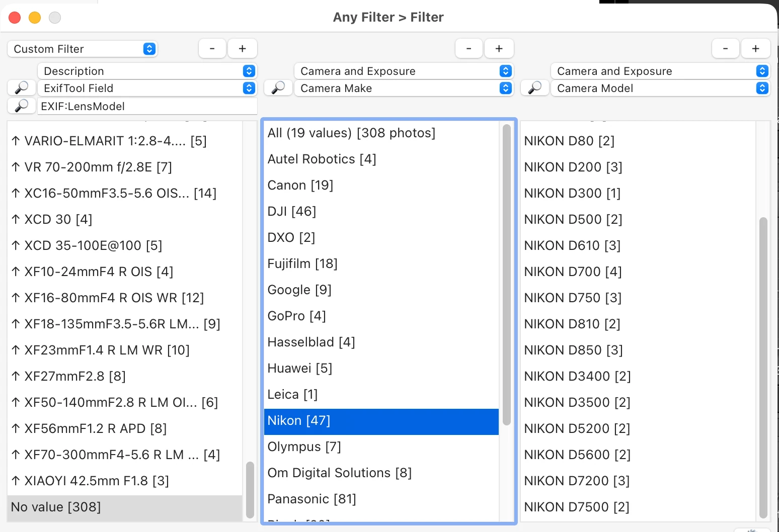Click the magnifier icon beside Camera Model
The image size is (779, 532).
pos(535,88)
